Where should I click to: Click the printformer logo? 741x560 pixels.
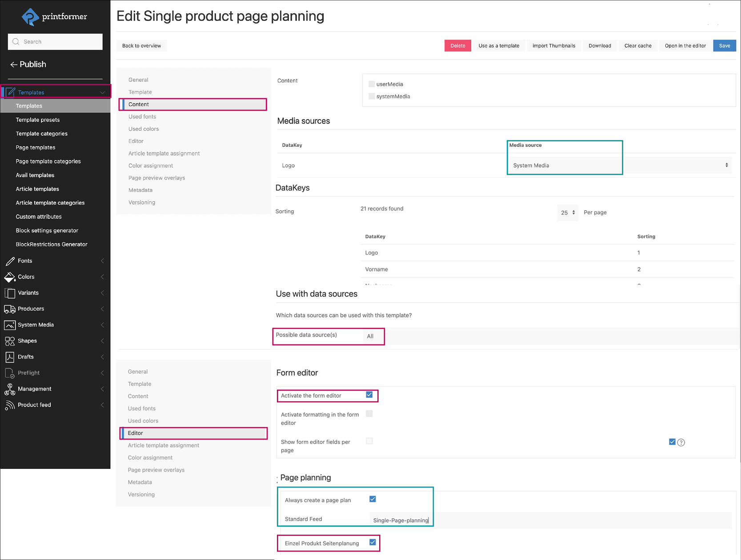point(30,16)
